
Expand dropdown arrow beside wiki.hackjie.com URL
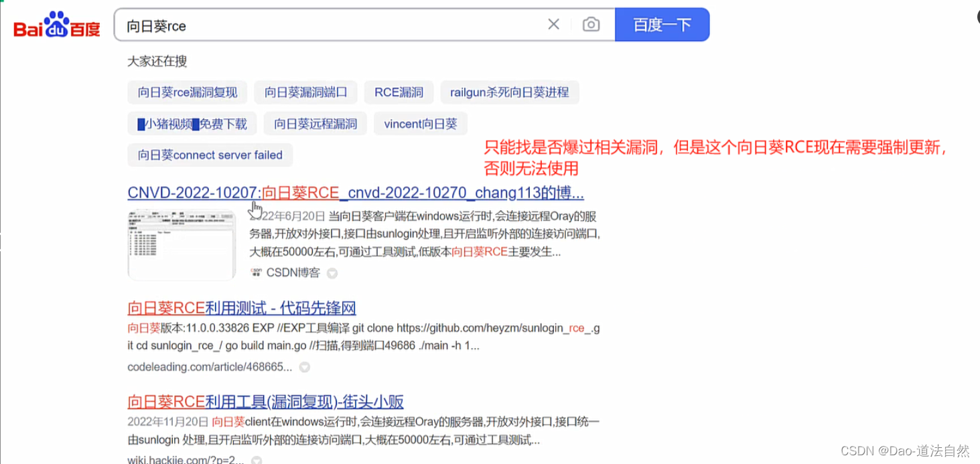256,460
